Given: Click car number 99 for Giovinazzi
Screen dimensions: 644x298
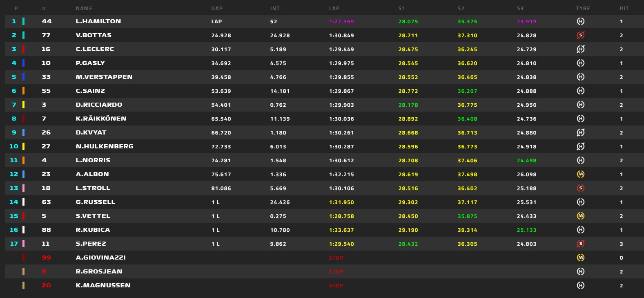Looking at the screenshot, I should (46, 258).
